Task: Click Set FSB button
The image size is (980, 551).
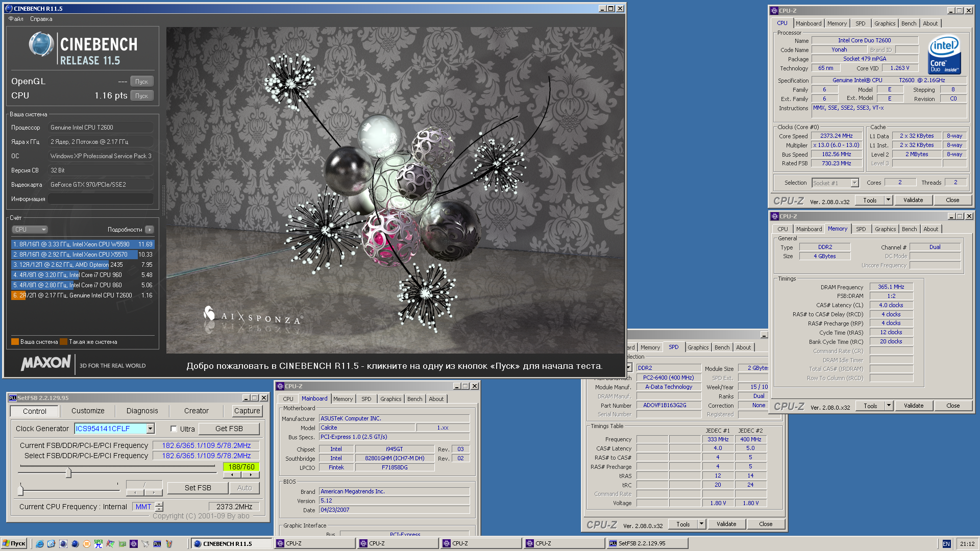Action: [198, 488]
